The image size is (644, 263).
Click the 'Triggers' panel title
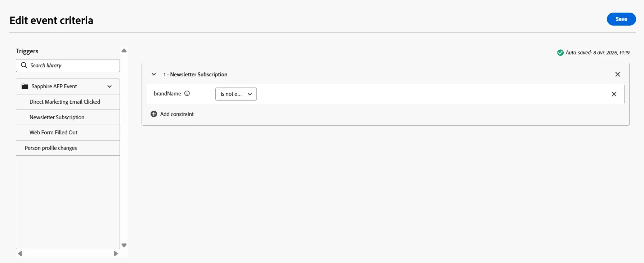[27, 51]
